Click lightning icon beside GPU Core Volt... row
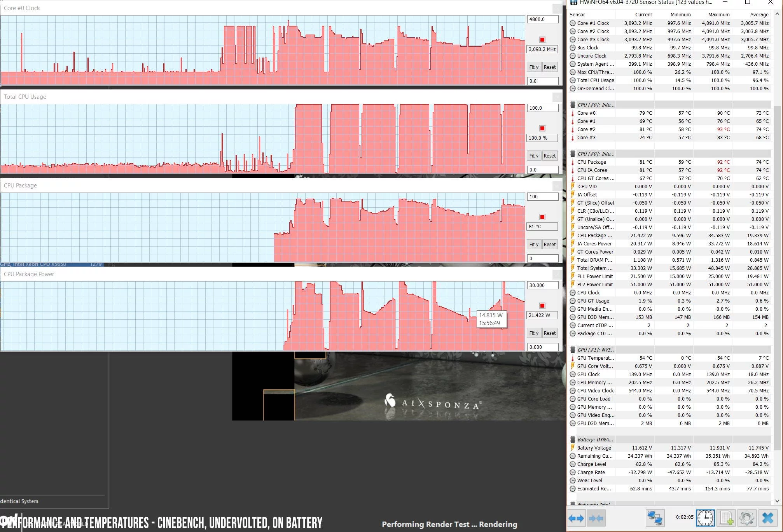Viewport: 783px width, 532px height. click(572, 366)
